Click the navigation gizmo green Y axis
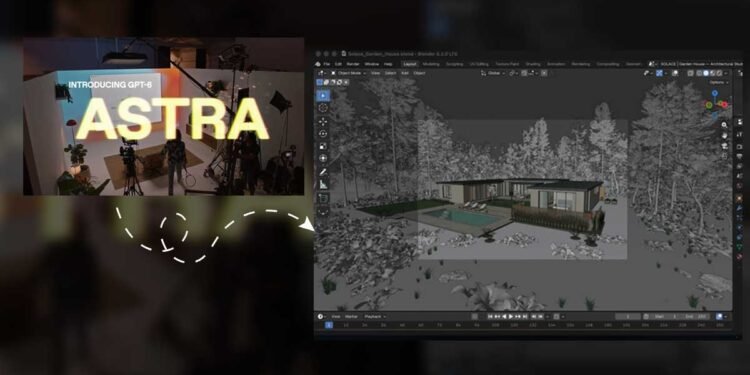This screenshot has height=375, width=750. pyautogui.click(x=709, y=105)
